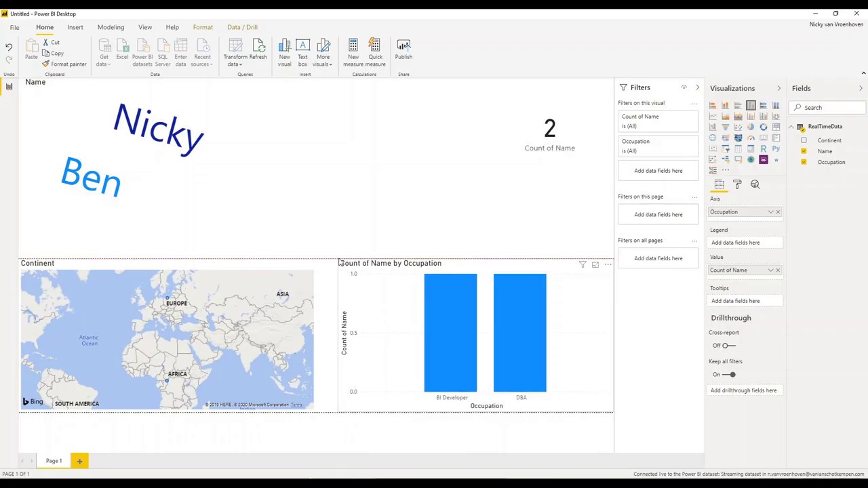
Task: Switch to the View ribbon tab
Action: pyautogui.click(x=145, y=27)
